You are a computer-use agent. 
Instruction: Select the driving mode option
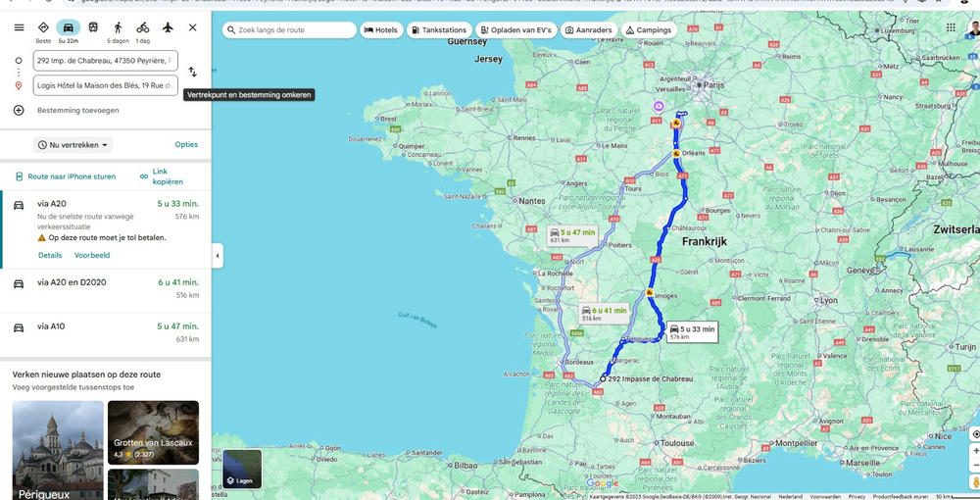point(68,27)
